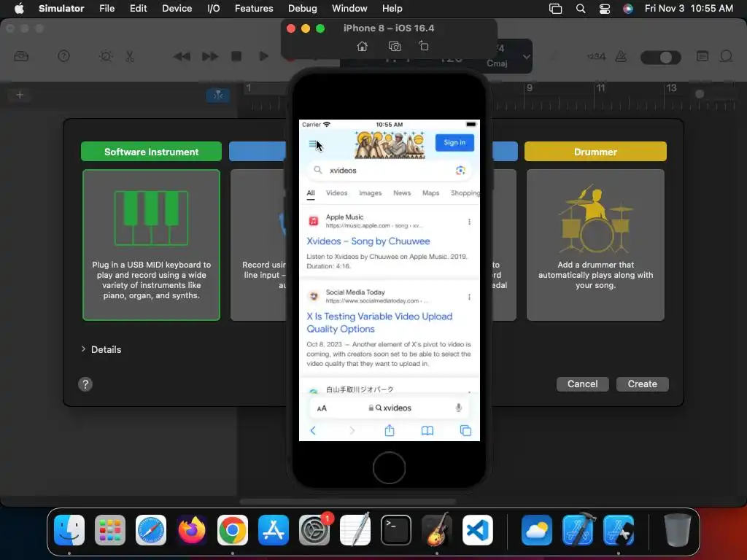This screenshot has width=747, height=560.
Task: Open GarageBand from the Dock
Action: pos(436,530)
